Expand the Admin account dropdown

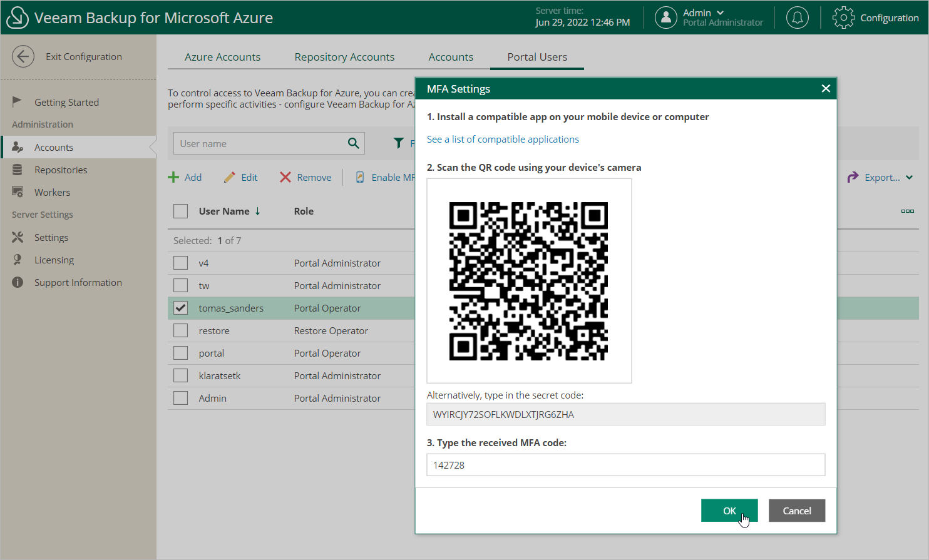(x=720, y=13)
